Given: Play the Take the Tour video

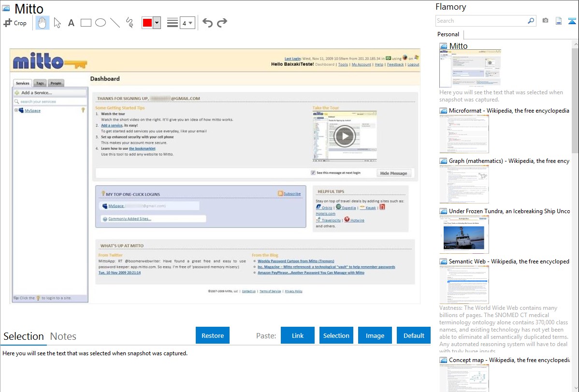Looking at the screenshot, I should (345, 136).
